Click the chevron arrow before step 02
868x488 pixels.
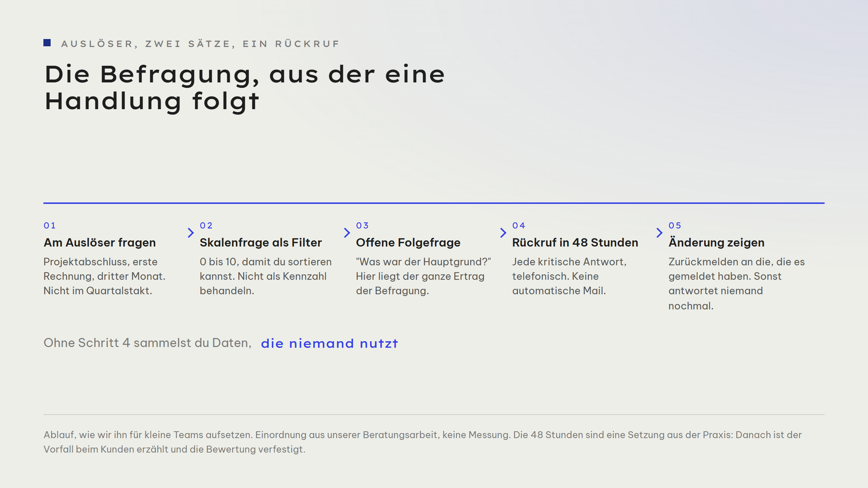coord(191,233)
